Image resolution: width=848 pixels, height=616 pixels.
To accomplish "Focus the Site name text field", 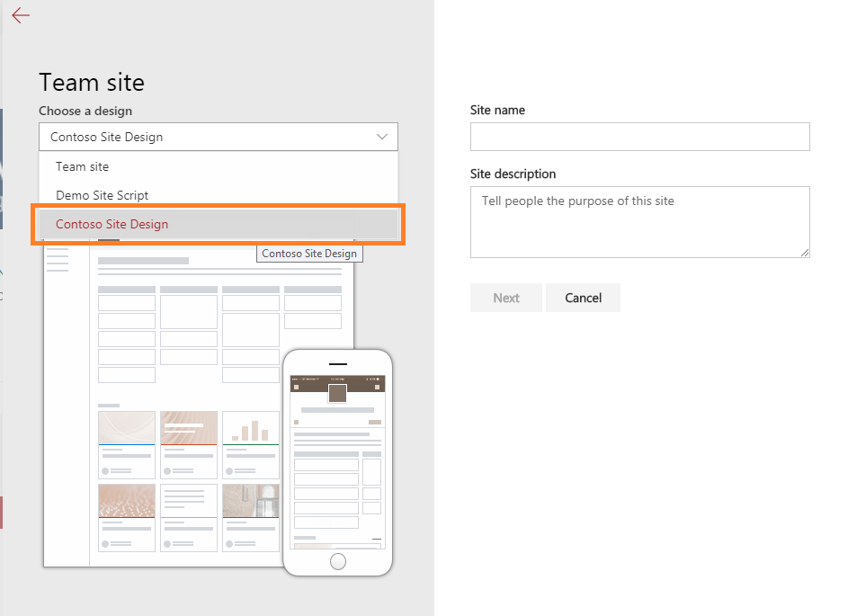I will (639, 137).
